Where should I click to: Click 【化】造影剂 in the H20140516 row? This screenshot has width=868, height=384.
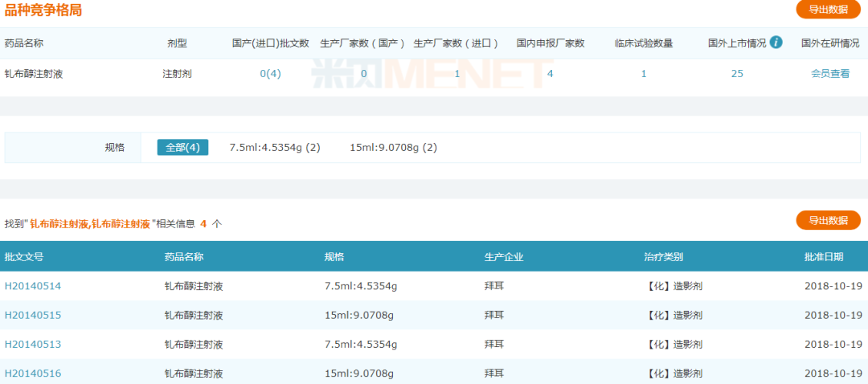[x=674, y=374]
